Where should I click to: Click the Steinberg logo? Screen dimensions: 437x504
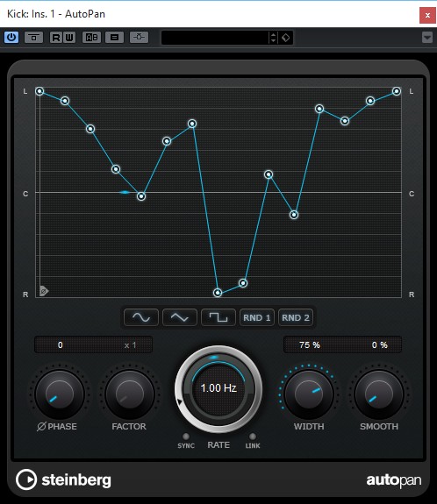point(63,479)
